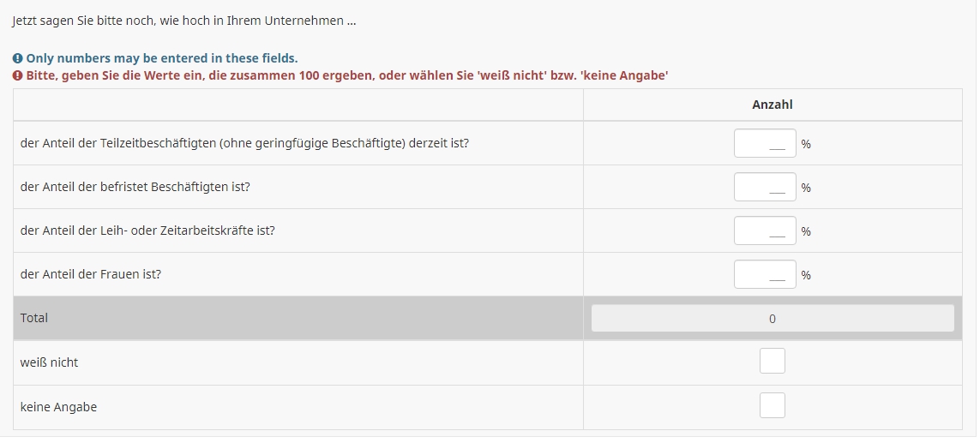Click the 'Anteil der Frauen' row label
Viewport: 980px width, 443px height.
91,274
